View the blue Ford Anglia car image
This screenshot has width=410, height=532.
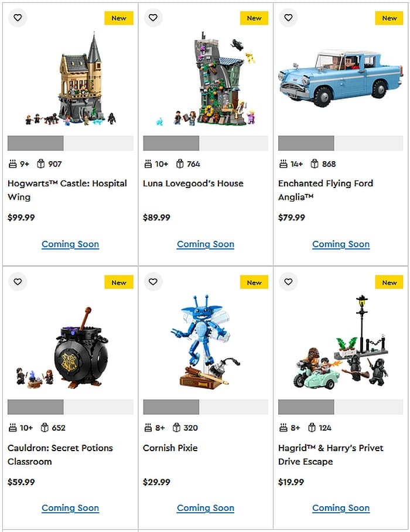[x=340, y=78]
